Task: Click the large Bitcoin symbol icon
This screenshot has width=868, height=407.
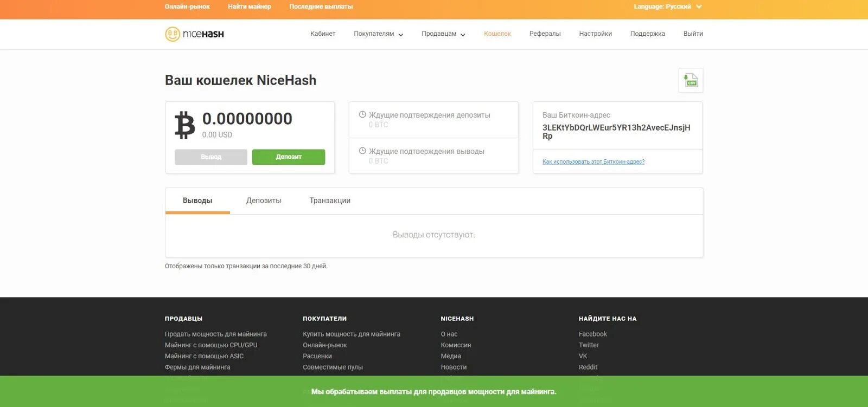Action: coord(184,125)
